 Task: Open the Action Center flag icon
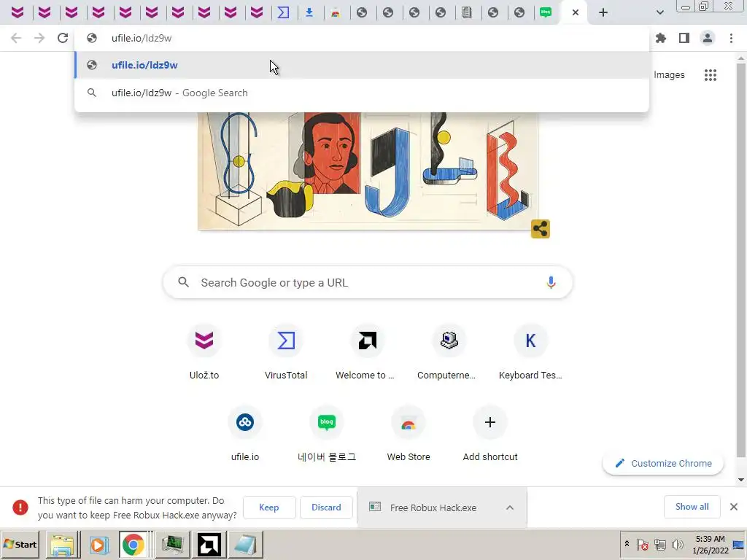pyautogui.click(x=642, y=544)
